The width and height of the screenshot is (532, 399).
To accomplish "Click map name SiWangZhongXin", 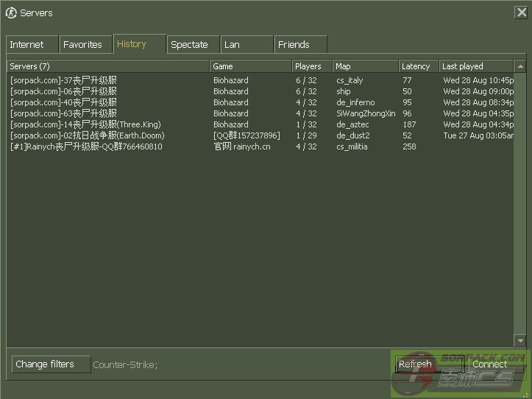I will click(x=366, y=113).
